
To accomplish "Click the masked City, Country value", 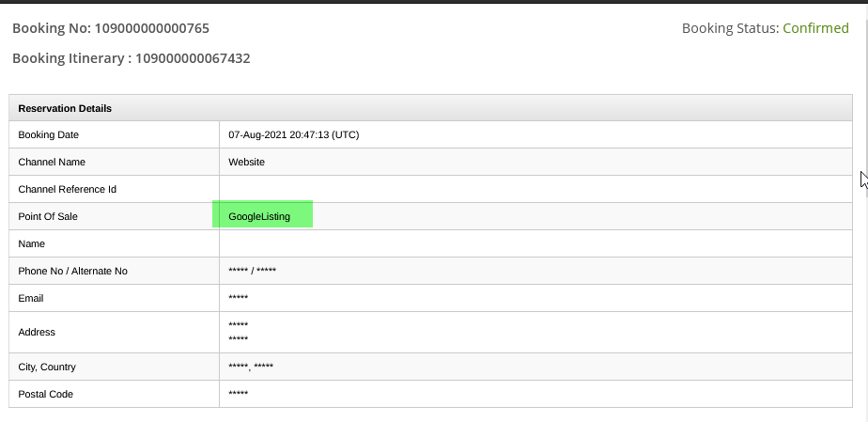I will point(251,367).
